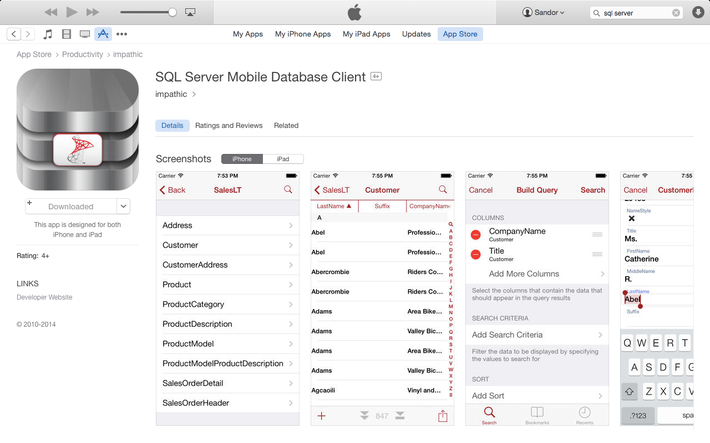Viewport: 710px width, 443px height.
Task: Select the Apps library icon
Action: (103, 34)
